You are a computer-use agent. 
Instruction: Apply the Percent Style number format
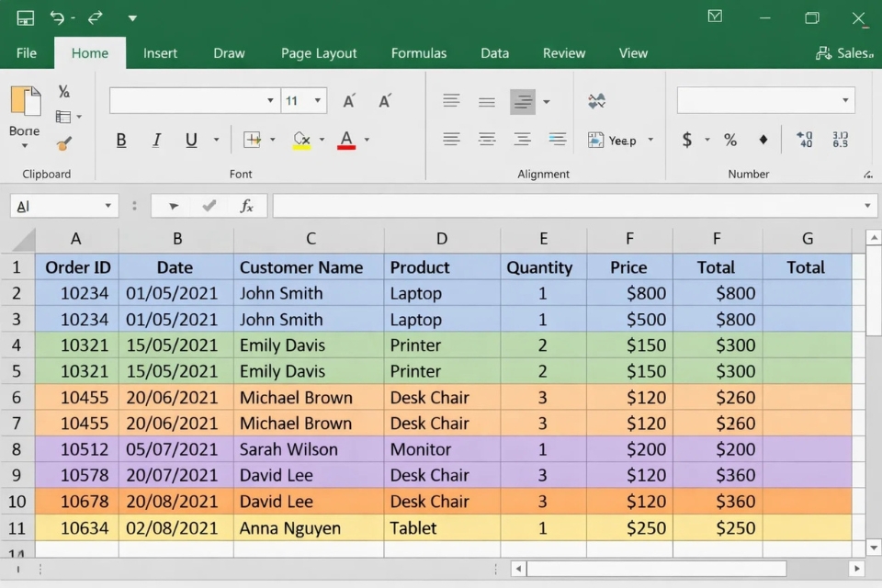(730, 140)
